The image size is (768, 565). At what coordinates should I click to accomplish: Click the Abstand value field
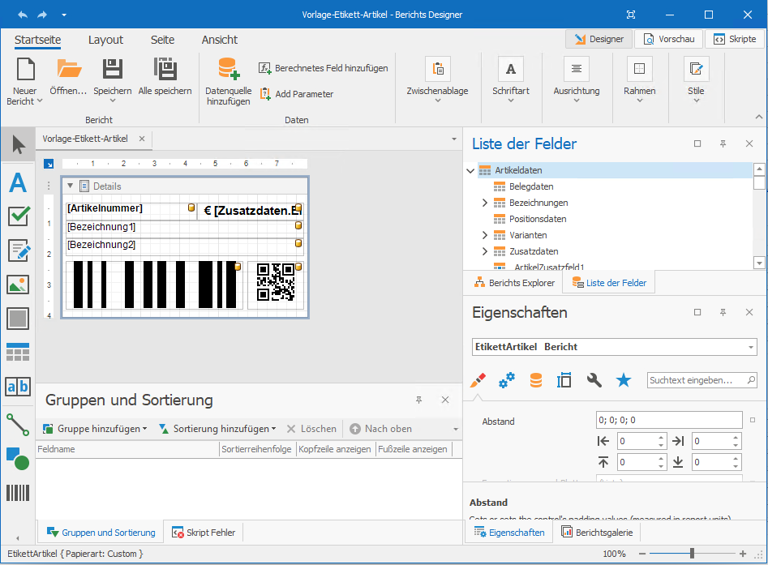(669, 420)
